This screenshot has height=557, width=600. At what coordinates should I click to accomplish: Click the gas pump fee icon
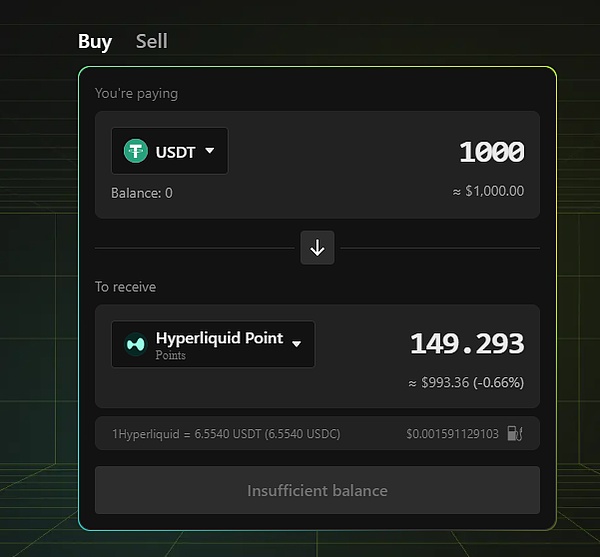(515, 433)
